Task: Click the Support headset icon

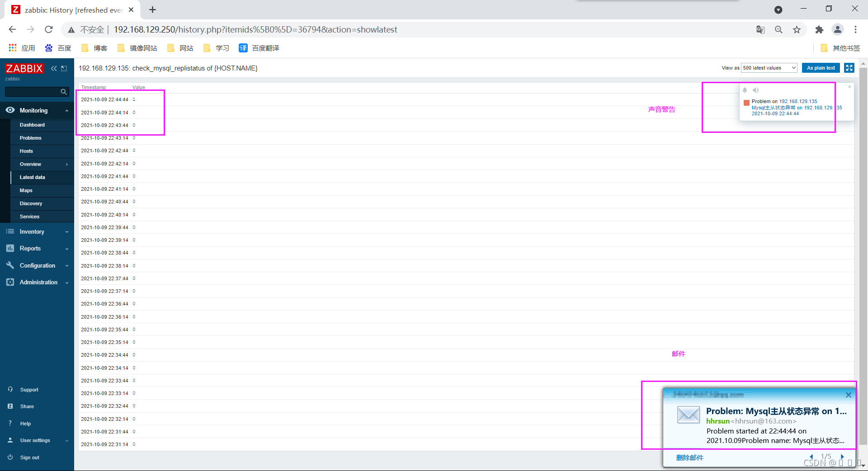Action: pos(10,389)
